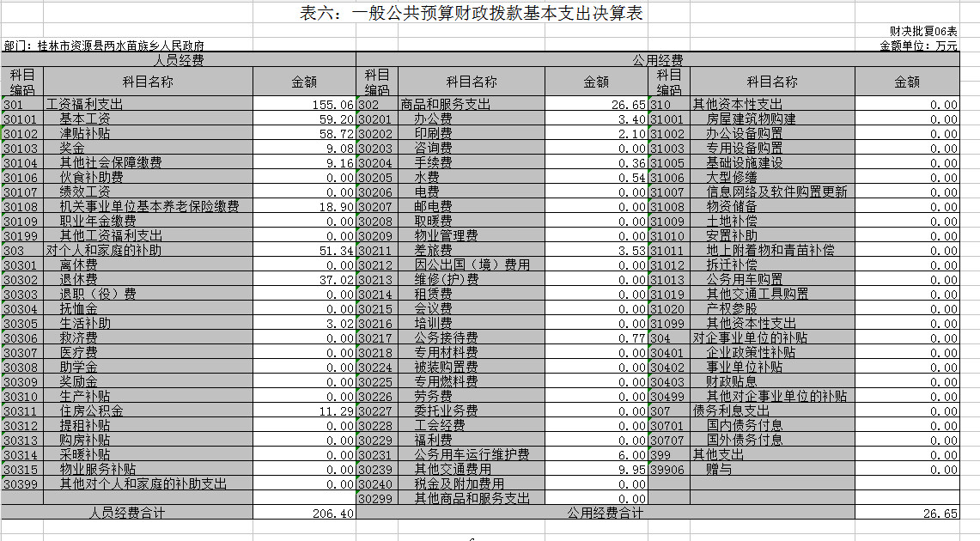Click the 津贴补贴 row name cell
Screen dimensions: 980x541
(x=84, y=134)
